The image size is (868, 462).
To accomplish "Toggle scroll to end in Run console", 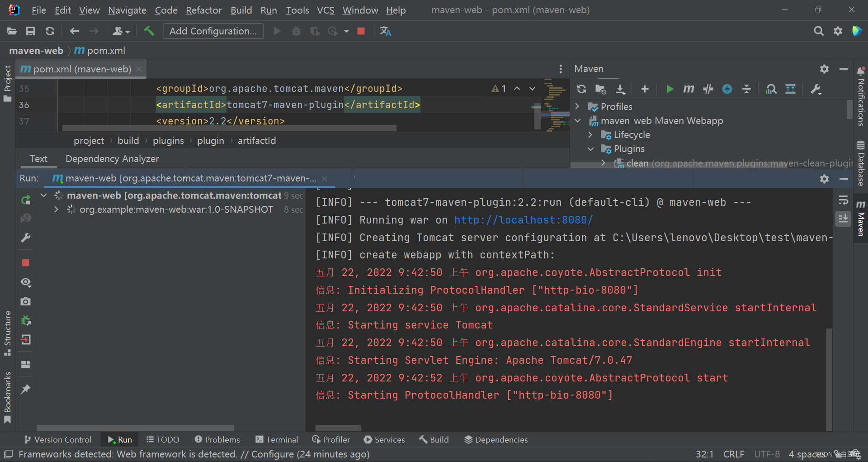I will coord(843,219).
